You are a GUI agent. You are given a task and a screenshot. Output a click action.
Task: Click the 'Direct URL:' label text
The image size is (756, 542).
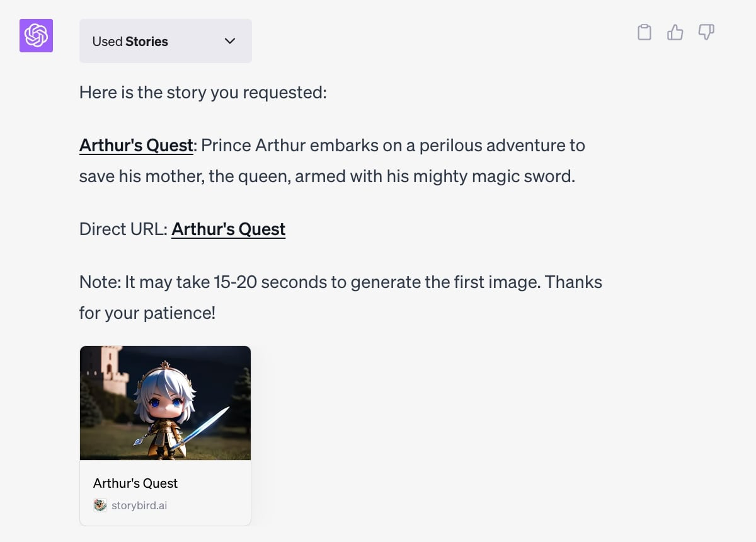click(x=123, y=229)
